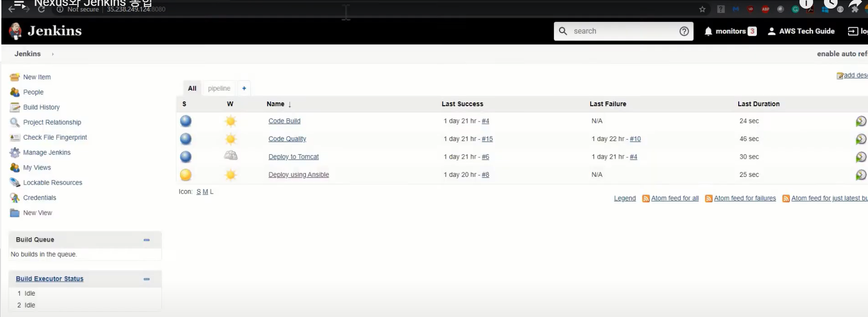Open the New View folder icon
This screenshot has width=868, height=317.
tap(15, 213)
